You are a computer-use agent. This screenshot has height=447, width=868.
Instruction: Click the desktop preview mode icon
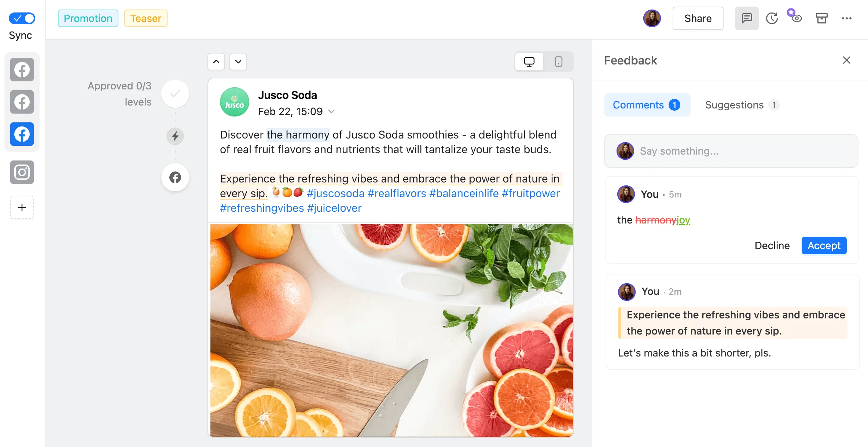[530, 61]
